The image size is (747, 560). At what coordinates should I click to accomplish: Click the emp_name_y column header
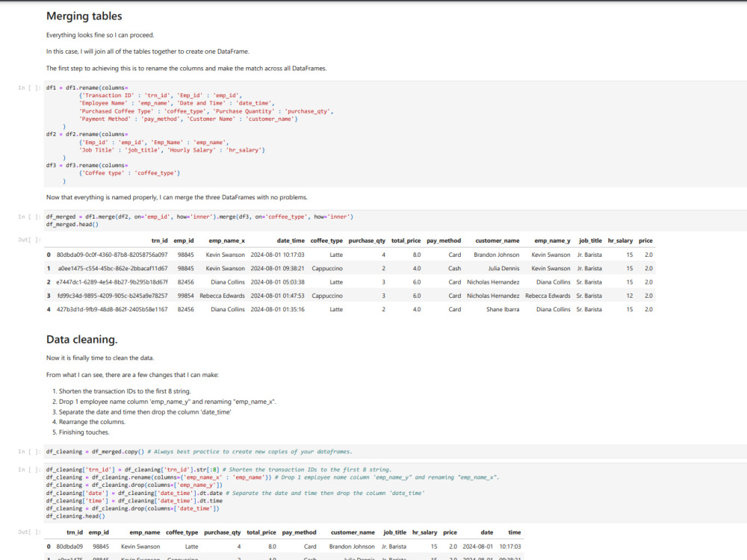552,241
